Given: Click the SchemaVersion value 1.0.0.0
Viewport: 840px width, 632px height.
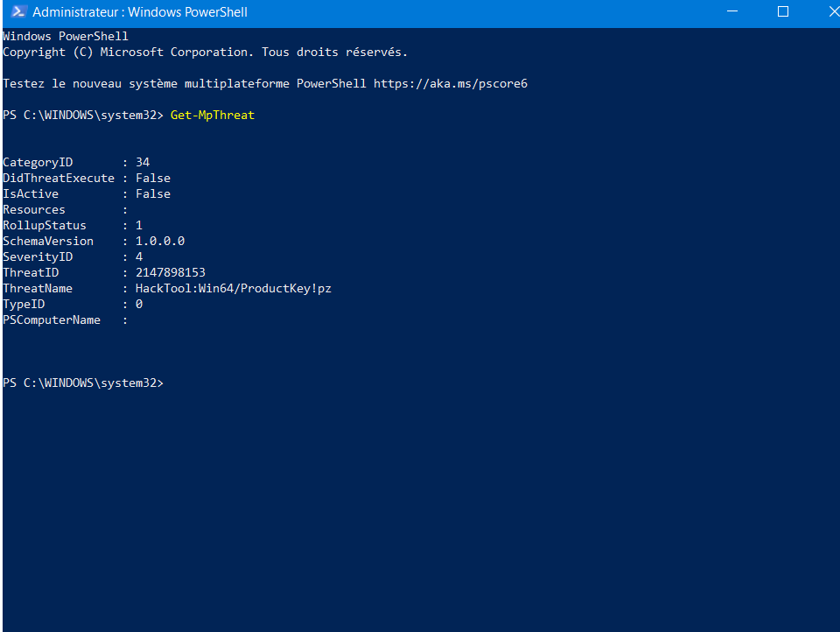Looking at the screenshot, I should (160, 242).
